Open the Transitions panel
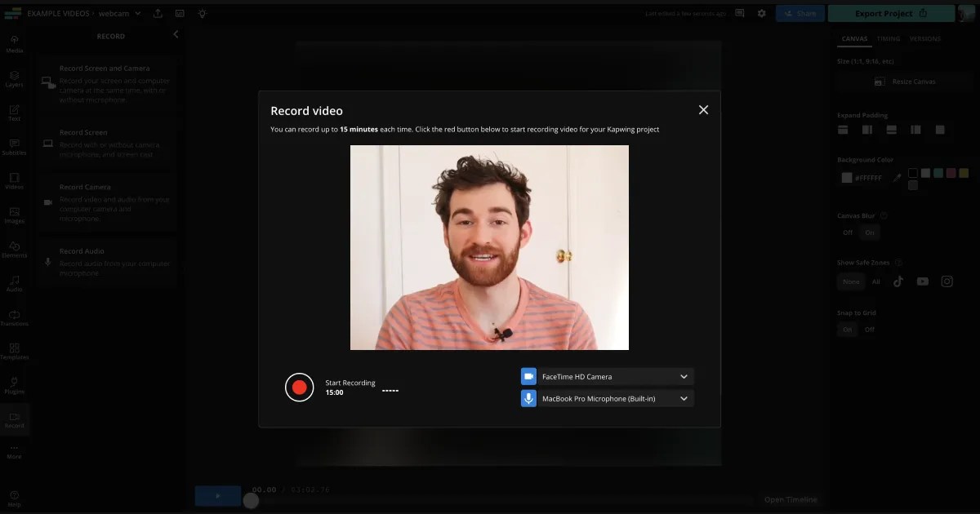Image resolution: width=980 pixels, height=514 pixels. click(x=14, y=318)
